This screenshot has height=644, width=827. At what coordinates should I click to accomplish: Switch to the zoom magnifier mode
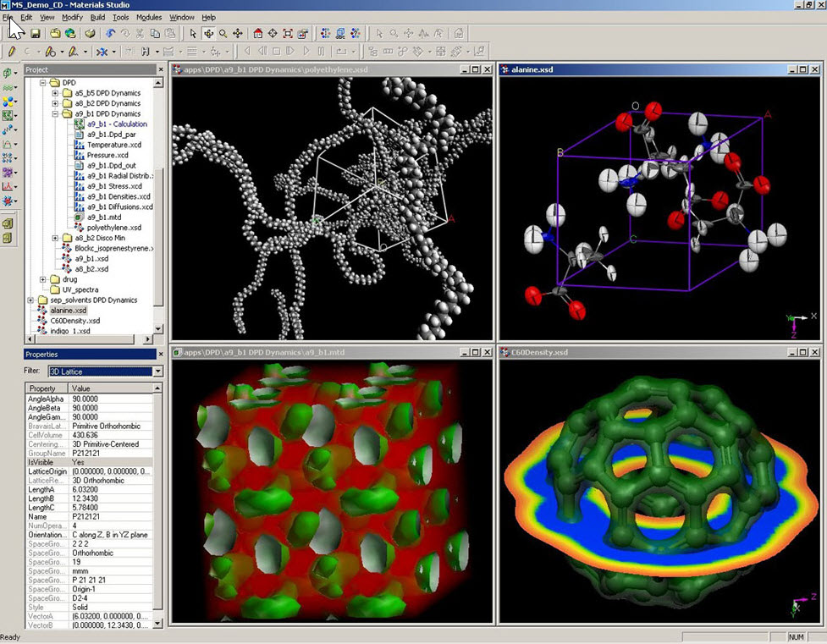pyautogui.click(x=223, y=34)
